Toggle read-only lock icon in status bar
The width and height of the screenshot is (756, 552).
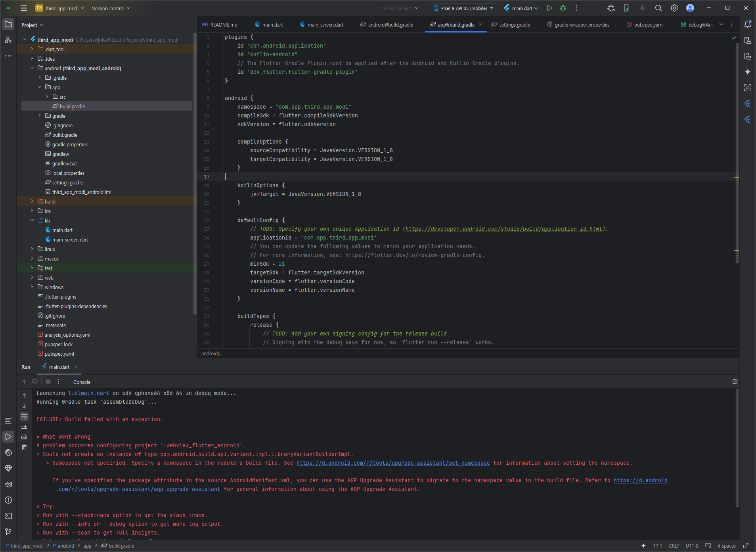[746, 546]
